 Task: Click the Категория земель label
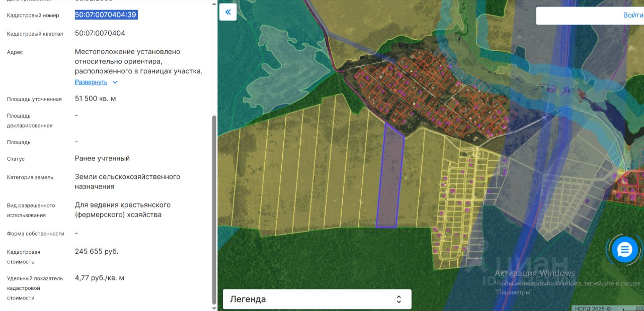pyautogui.click(x=30, y=177)
